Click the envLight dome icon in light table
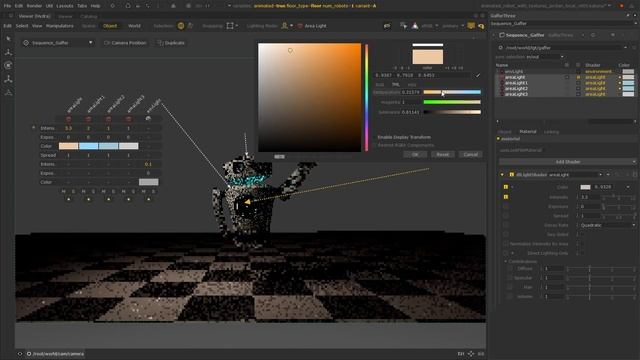 (148, 119)
